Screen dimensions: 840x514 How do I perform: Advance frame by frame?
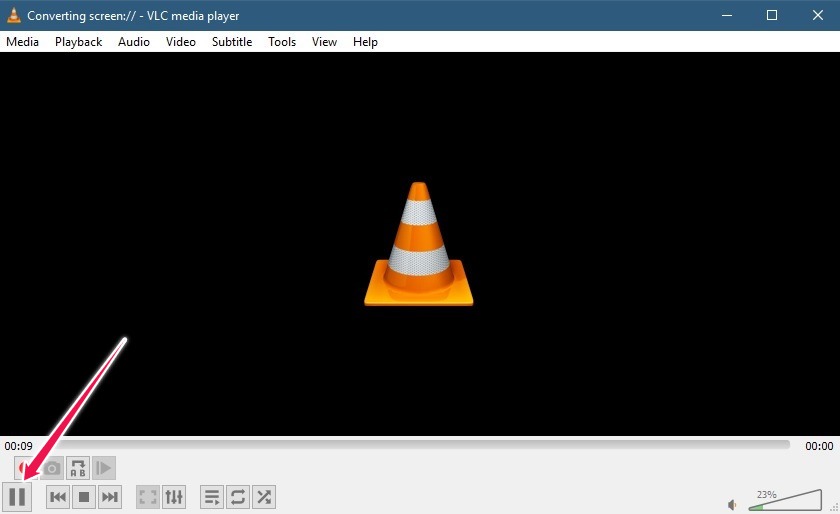coord(104,468)
